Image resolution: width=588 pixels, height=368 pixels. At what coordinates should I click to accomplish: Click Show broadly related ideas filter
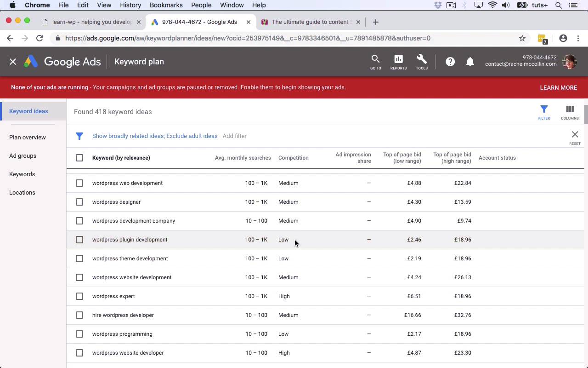pyautogui.click(x=128, y=136)
